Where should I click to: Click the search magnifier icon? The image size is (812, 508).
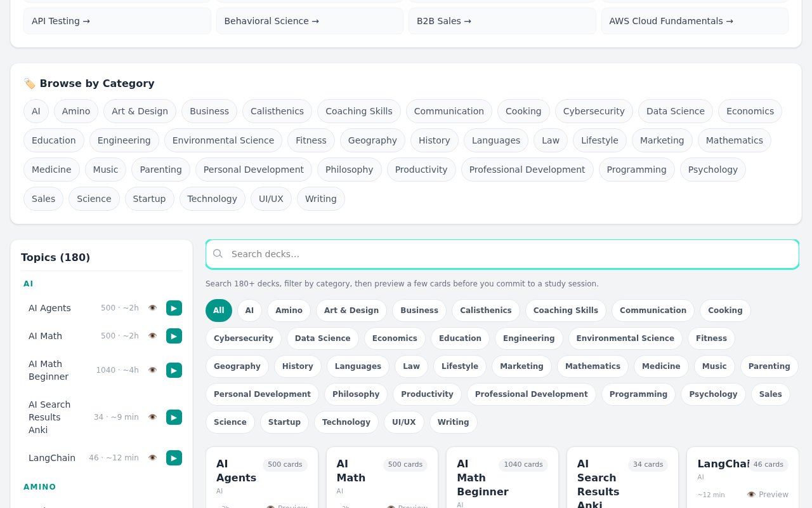(218, 254)
